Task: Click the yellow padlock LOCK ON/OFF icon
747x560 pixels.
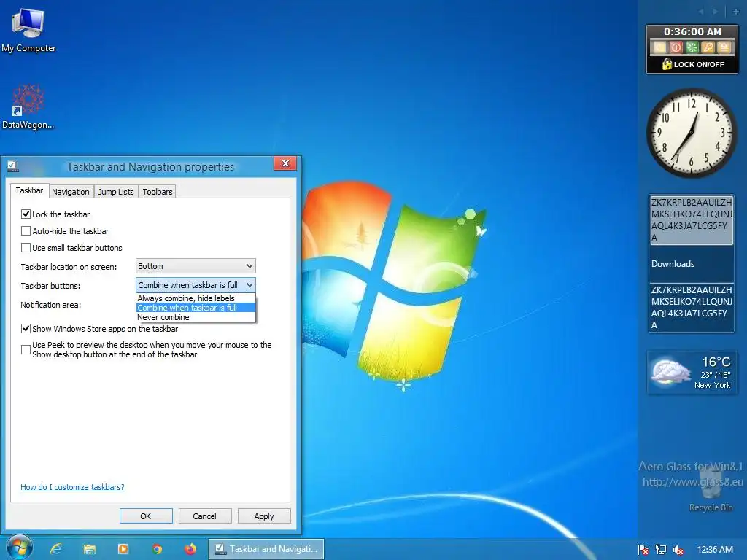Action: click(x=667, y=64)
